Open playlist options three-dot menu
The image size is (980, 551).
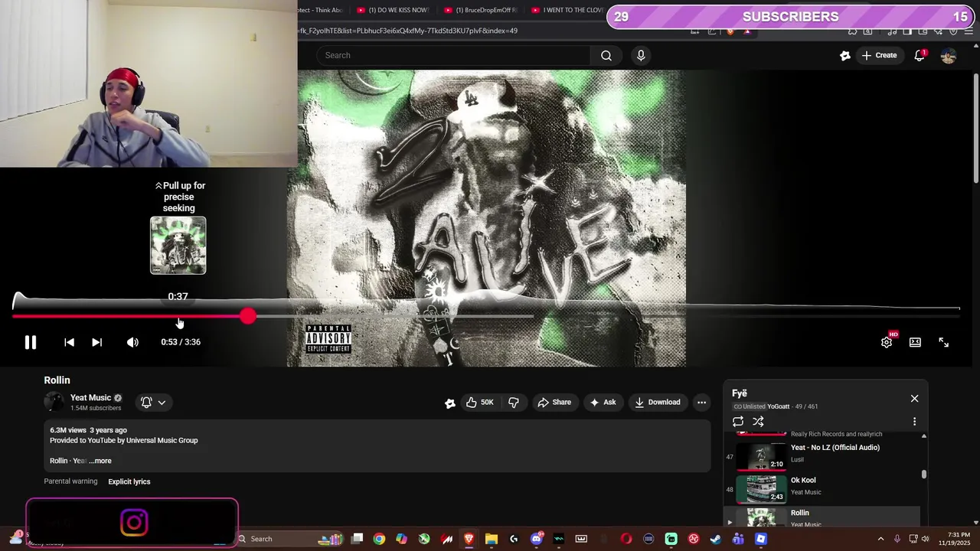[914, 422]
